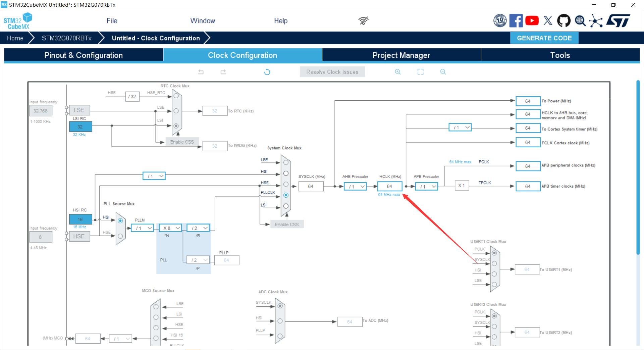
Task: Select SYSCLK in USART1 Clock Mux
Action: 494,264
